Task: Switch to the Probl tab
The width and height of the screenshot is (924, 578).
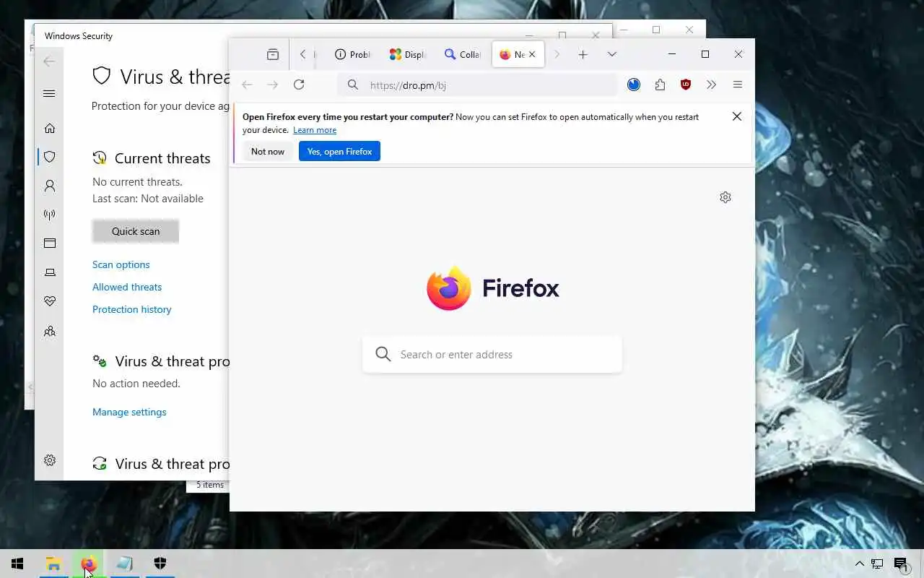Action: (x=352, y=54)
